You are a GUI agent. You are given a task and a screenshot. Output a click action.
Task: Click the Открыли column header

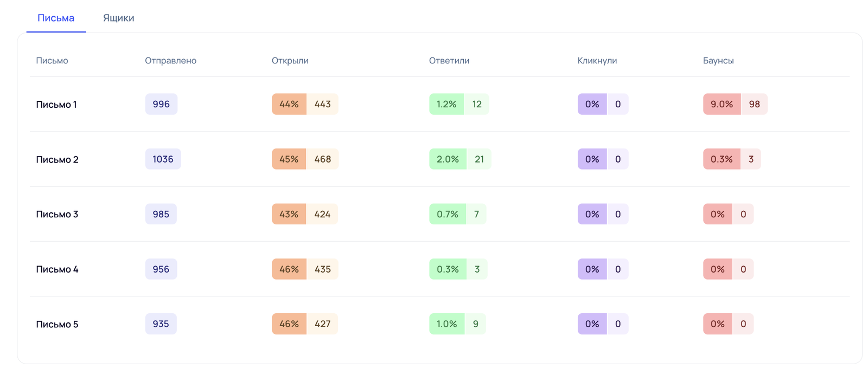(290, 61)
